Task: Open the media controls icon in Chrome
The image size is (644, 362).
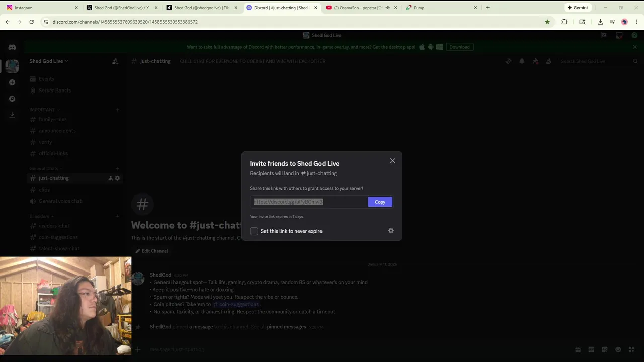Action: click(612, 22)
